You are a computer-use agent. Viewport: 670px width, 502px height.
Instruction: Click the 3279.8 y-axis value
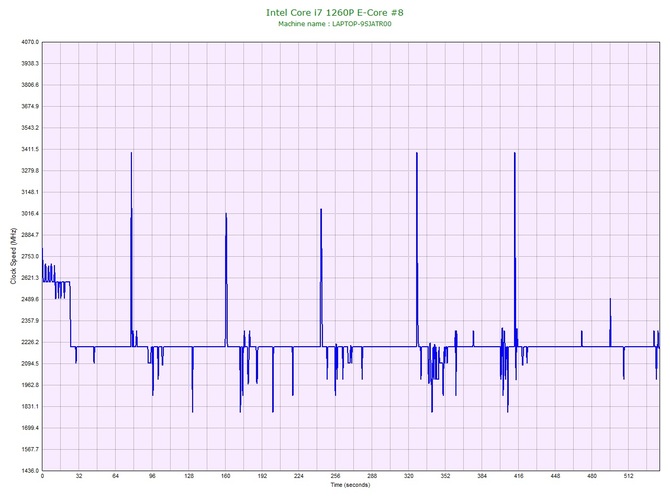30,170
